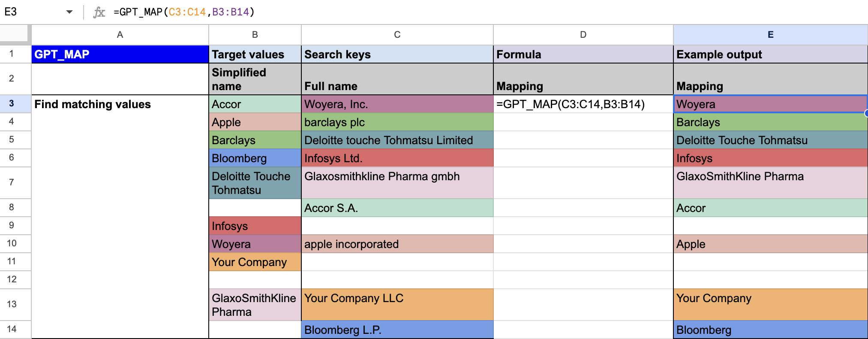
Task: Click selected 'Woyera' cell in column E
Action: [771, 104]
